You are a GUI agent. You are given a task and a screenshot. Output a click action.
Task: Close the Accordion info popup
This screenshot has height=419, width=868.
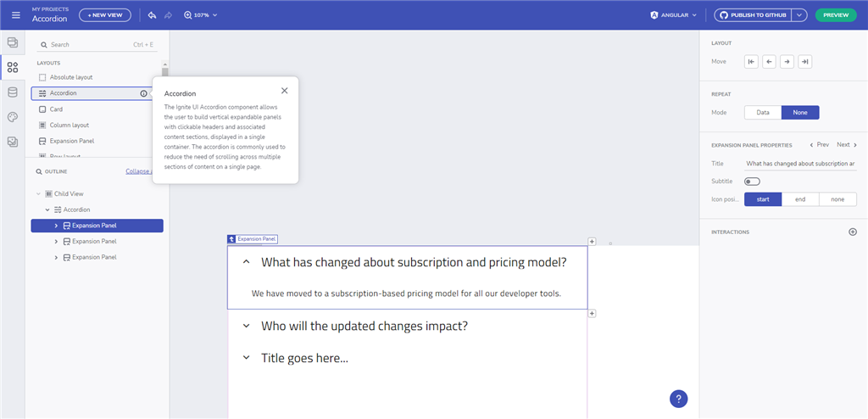(x=285, y=91)
